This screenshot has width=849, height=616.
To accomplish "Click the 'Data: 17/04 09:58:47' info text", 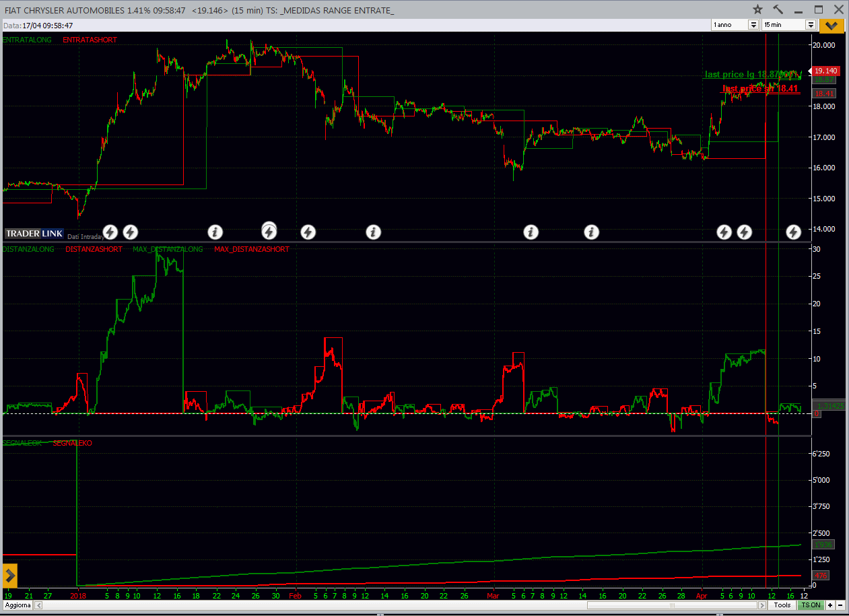I will tap(38, 25).
